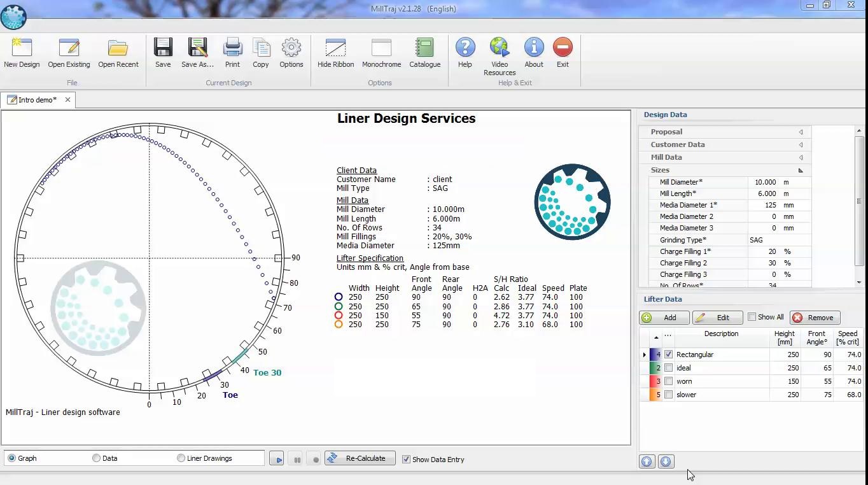Click the green ideal color swatch
Screen dimensions: 868x485
click(655, 368)
